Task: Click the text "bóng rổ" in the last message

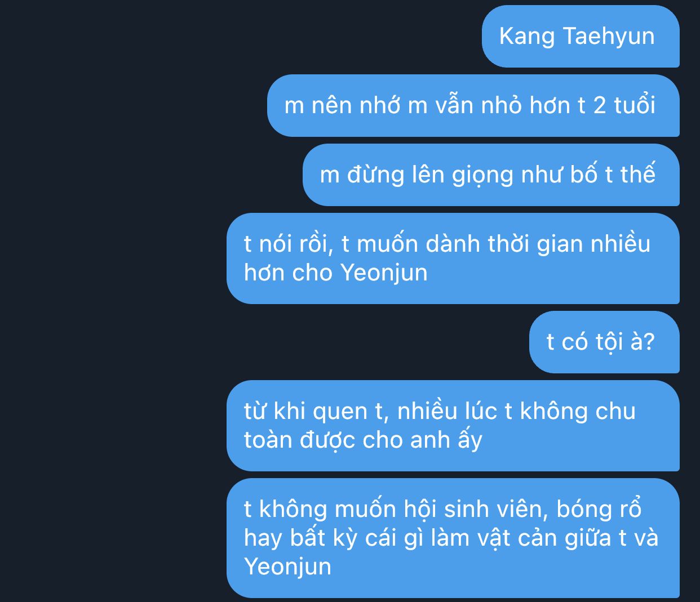Action: [x=599, y=510]
